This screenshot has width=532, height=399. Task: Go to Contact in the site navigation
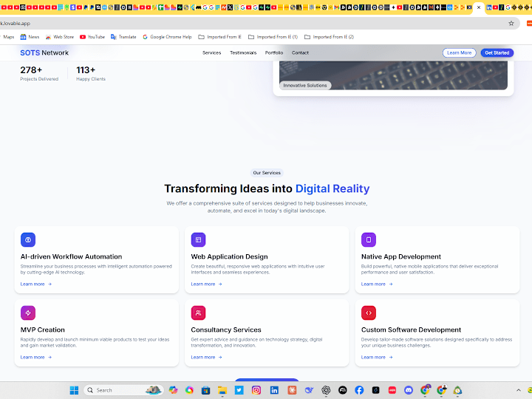300,53
